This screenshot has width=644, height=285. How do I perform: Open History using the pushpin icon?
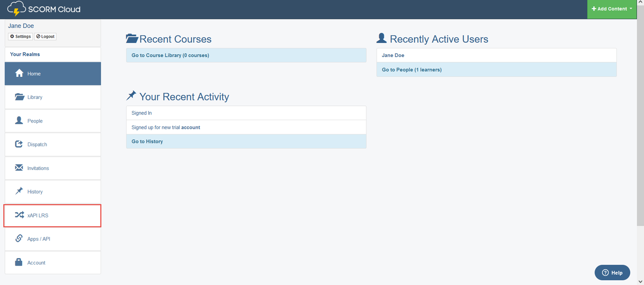[19, 191]
